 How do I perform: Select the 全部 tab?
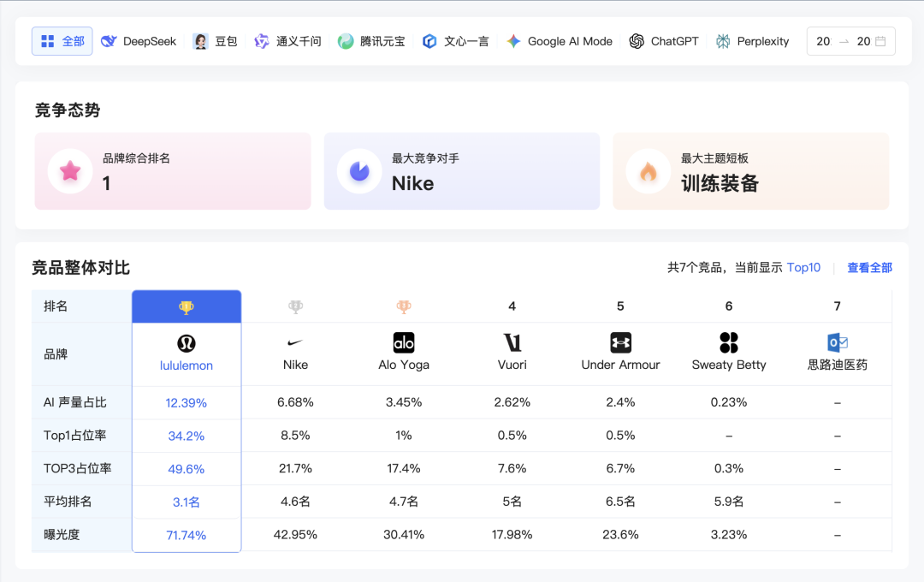coord(62,41)
